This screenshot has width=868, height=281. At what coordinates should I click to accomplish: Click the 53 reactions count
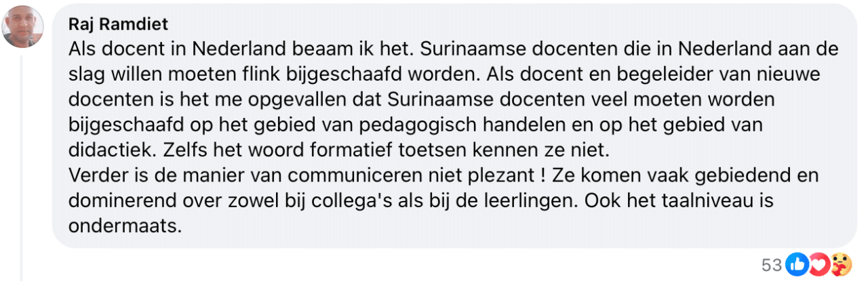[772, 265]
